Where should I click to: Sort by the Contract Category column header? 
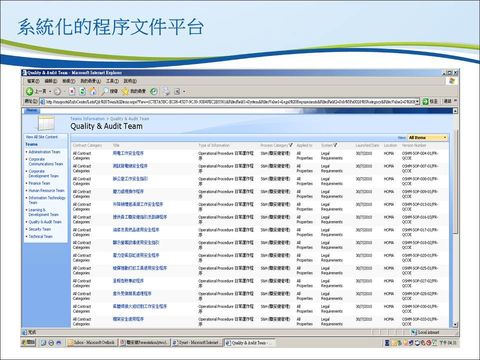coord(87,145)
